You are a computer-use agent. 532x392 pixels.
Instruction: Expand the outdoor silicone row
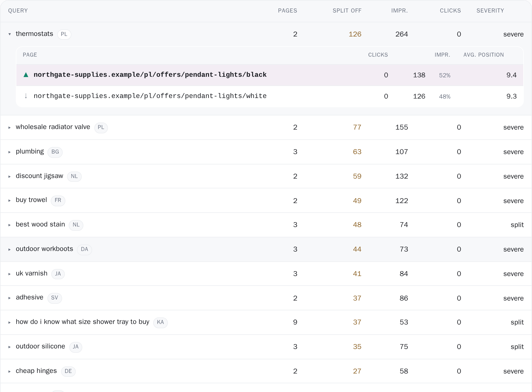click(10, 347)
